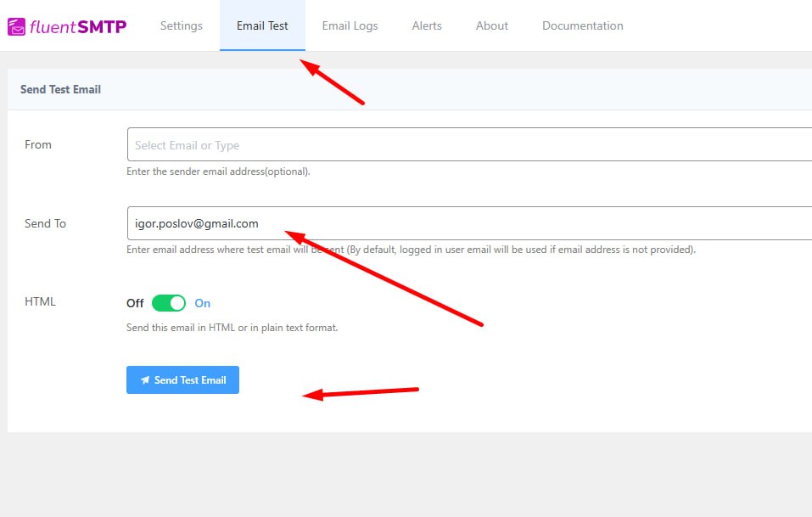Select the "Off" label beside HTML switch
Screen dimensions: 812x517
click(135, 303)
